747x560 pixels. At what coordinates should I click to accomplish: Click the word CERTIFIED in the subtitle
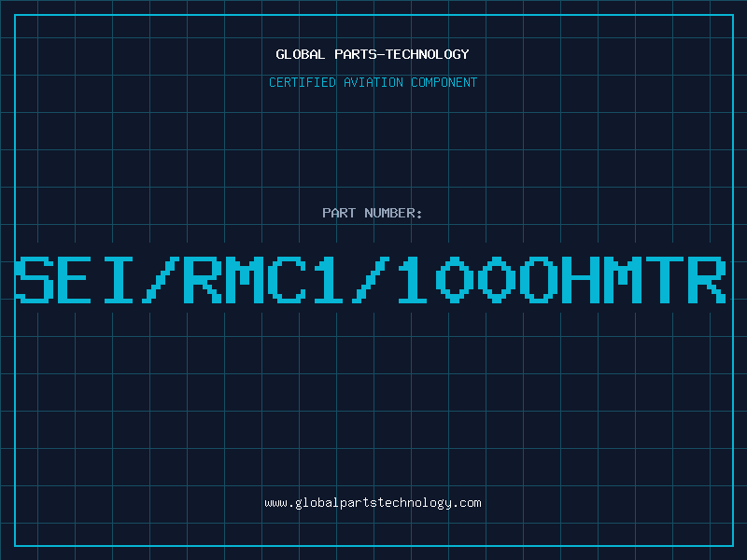coord(303,82)
